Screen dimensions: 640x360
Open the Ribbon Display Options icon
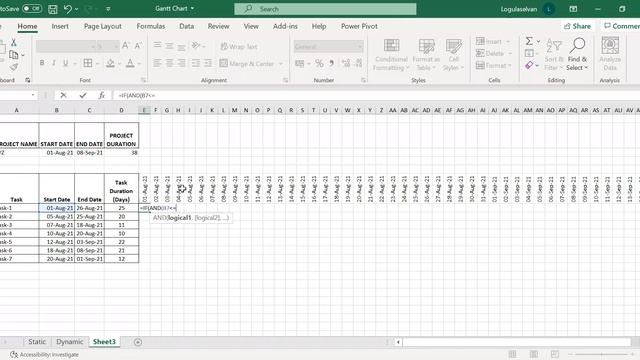coord(573,9)
